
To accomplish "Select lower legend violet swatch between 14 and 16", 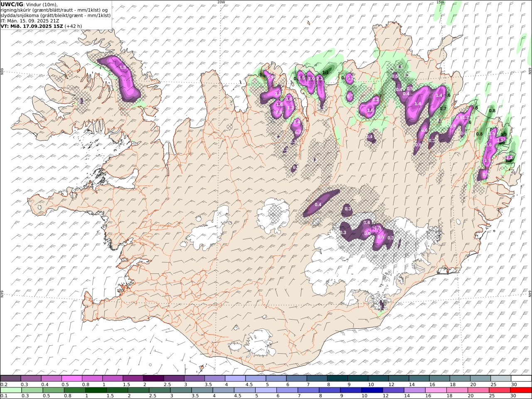I will tap(414, 390).
